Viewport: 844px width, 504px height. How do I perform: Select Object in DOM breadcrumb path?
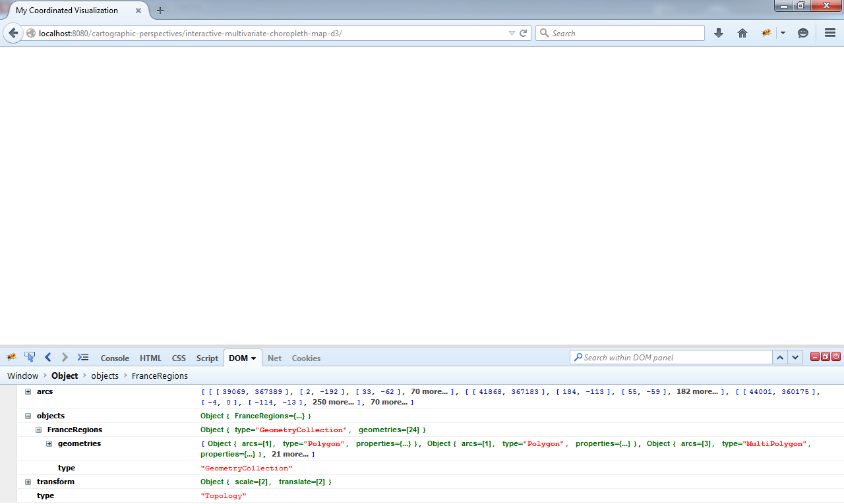(65, 376)
